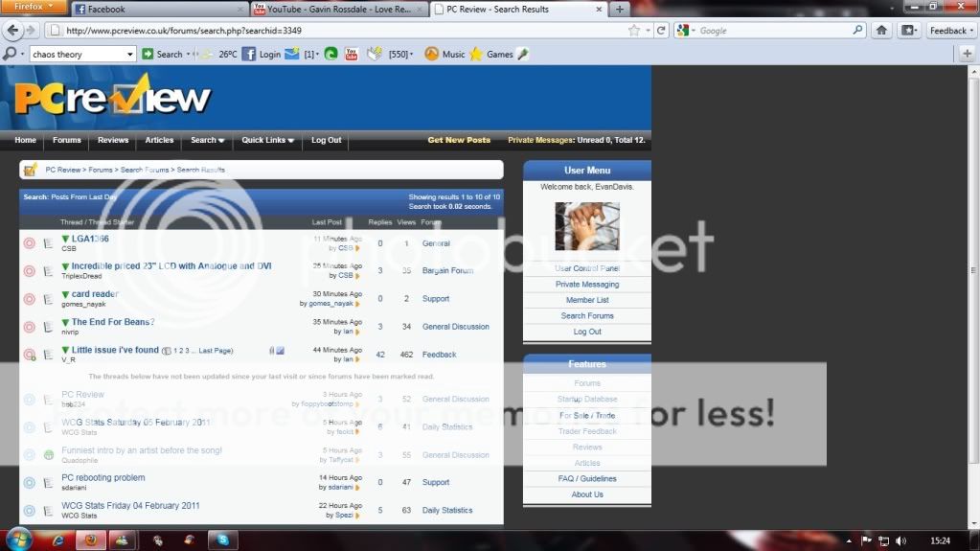Click the weather 26°C toolbar icon

(207, 54)
